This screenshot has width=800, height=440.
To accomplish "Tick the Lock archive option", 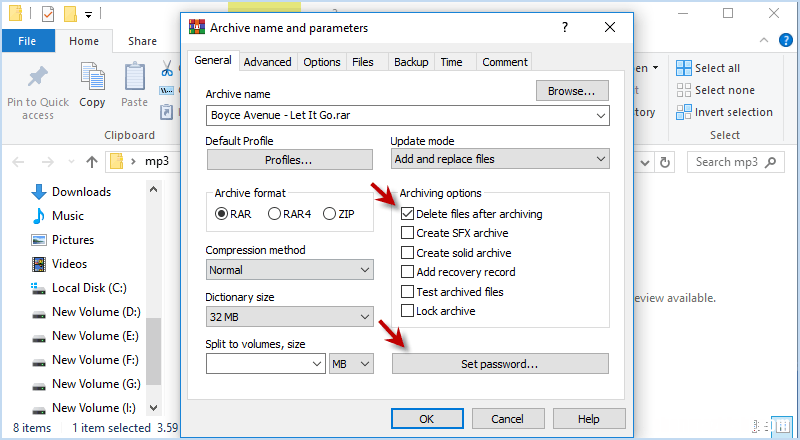I will [x=407, y=311].
